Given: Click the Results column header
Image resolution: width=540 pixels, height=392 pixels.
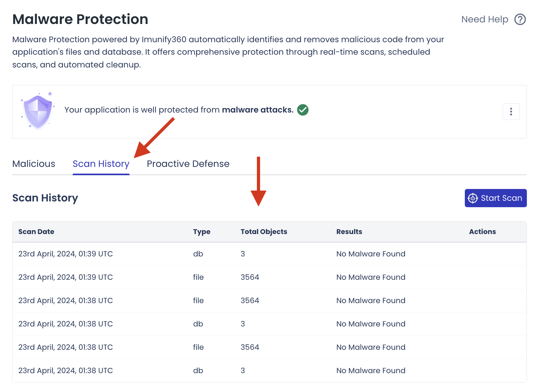Looking at the screenshot, I should [x=349, y=232].
